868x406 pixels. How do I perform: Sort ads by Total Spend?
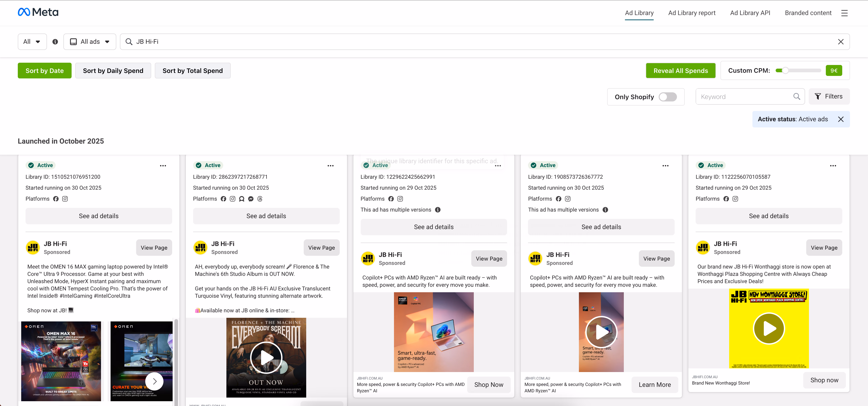pos(192,71)
